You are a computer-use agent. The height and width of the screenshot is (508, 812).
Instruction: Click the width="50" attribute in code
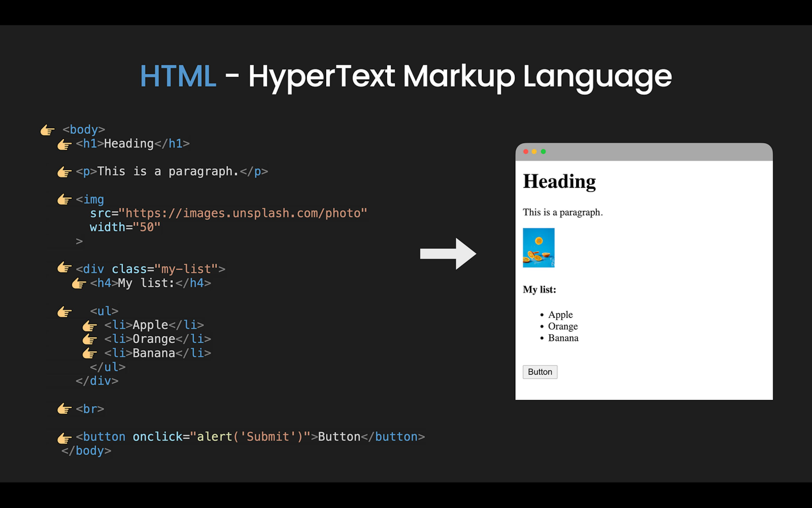point(125,228)
